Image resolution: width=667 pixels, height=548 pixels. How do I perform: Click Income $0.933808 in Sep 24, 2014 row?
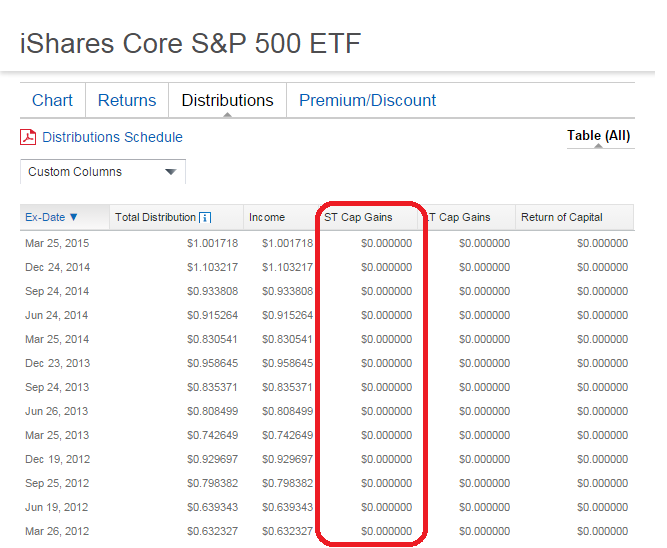(288, 291)
